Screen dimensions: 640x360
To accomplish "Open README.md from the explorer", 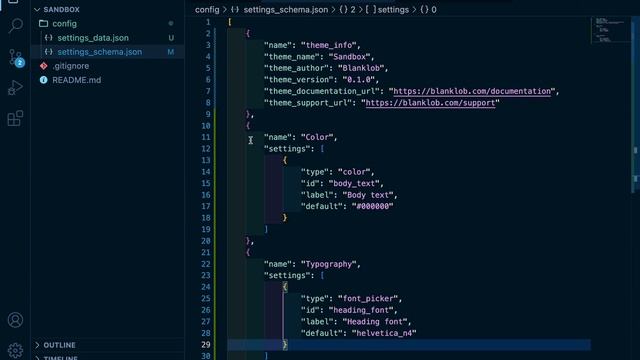I will pyautogui.click(x=76, y=80).
